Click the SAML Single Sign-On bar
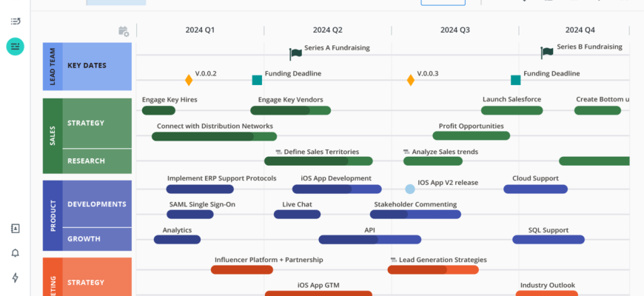 pyautogui.click(x=190, y=215)
